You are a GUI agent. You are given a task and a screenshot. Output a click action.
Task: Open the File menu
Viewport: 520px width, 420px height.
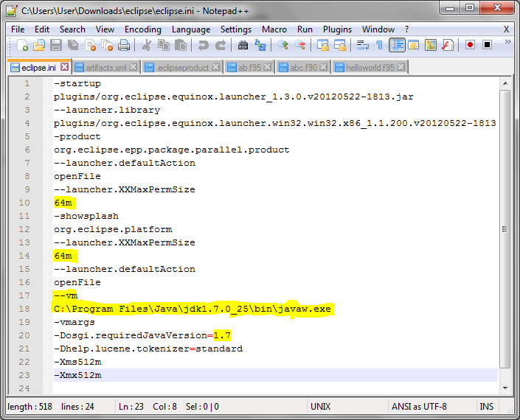point(18,29)
